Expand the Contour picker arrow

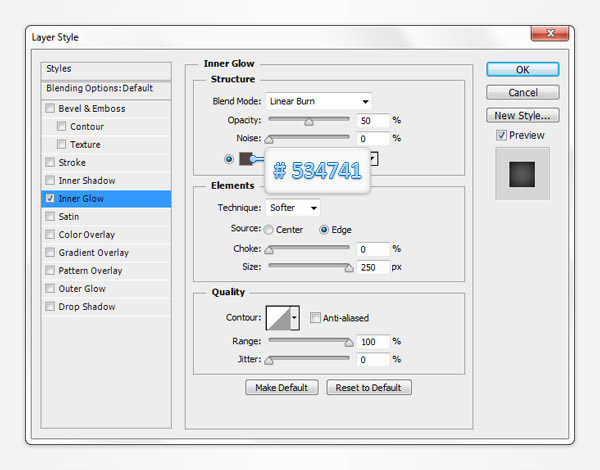tap(294, 318)
